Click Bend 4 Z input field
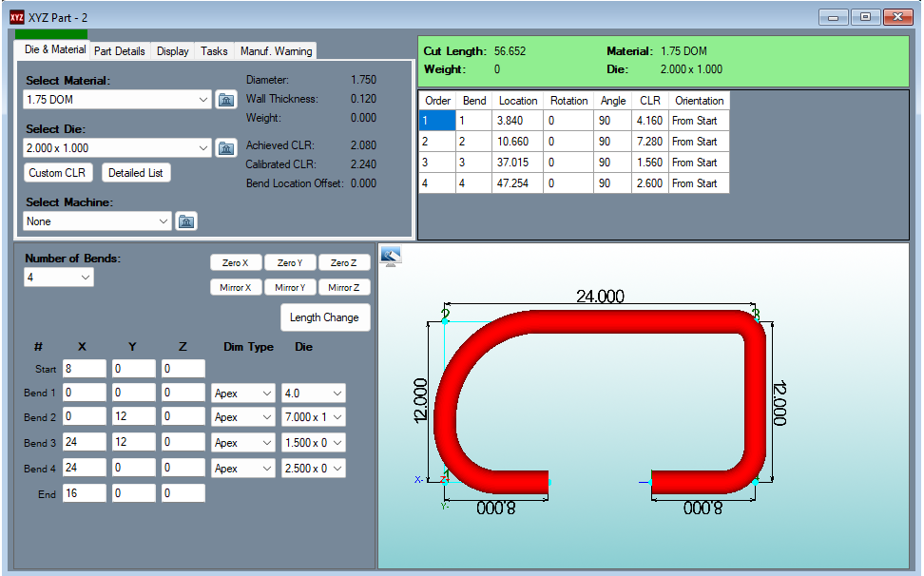 click(x=183, y=468)
